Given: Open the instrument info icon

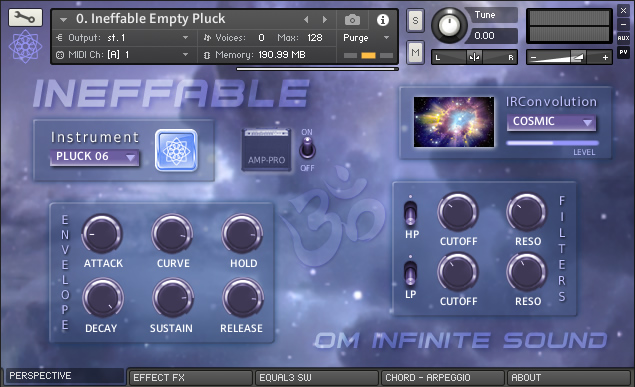Looking at the screenshot, I should (x=383, y=20).
